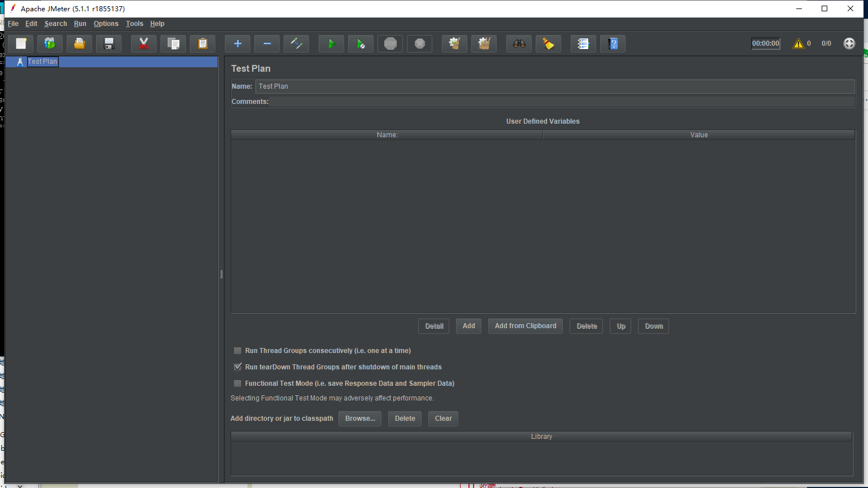This screenshot has height=488, width=868.
Task: Click the Delete button beside Browse
Action: (405, 419)
